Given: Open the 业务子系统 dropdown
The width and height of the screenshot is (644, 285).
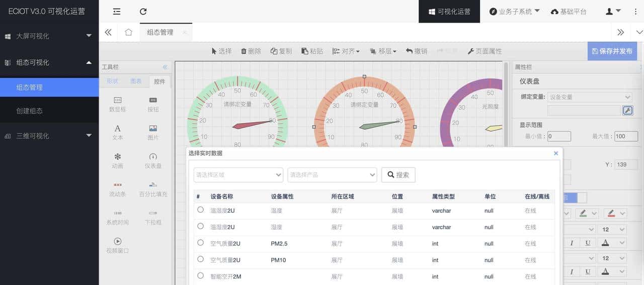Looking at the screenshot, I should click(x=514, y=11).
